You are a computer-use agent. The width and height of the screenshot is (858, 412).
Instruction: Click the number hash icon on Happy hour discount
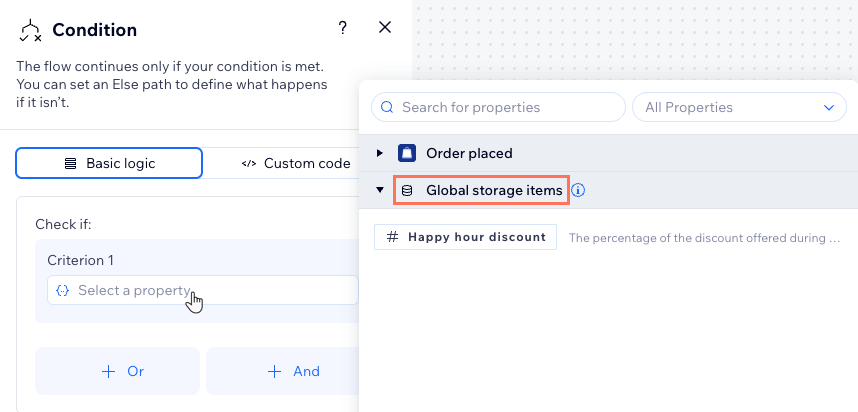(392, 237)
